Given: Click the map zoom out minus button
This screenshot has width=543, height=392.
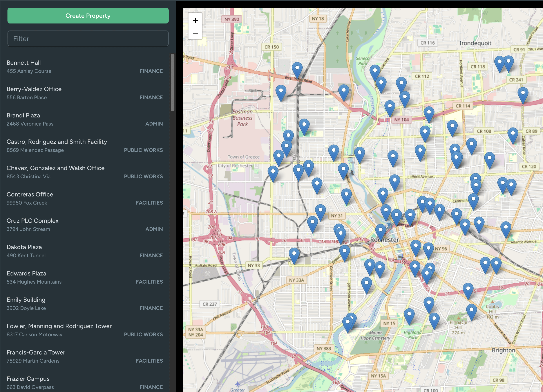Looking at the screenshot, I should click(195, 34).
